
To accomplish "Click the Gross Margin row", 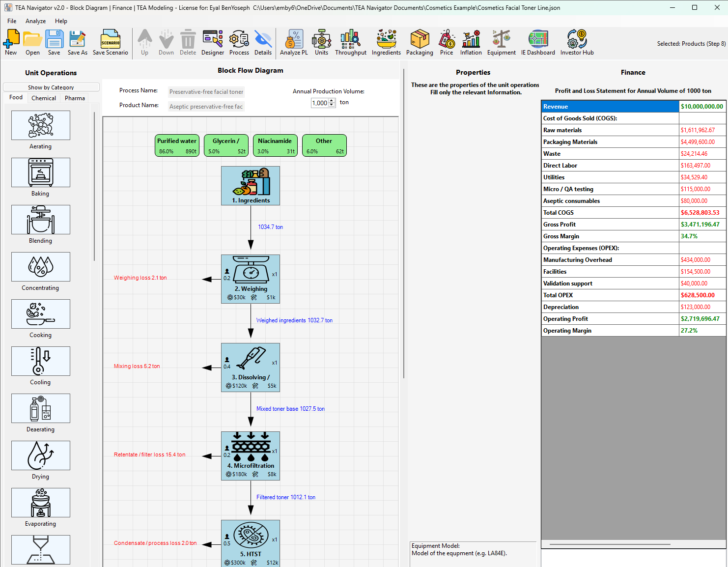I will point(634,236).
